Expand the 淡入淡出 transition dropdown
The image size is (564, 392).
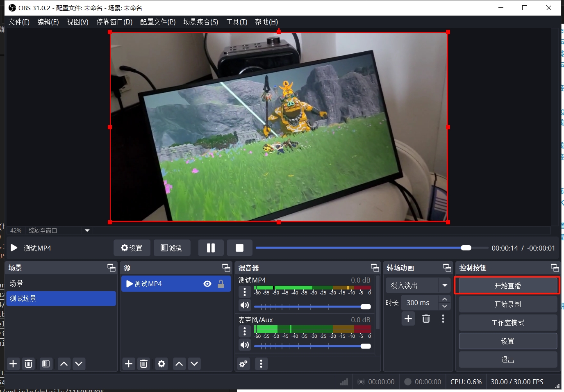(x=445, y=285)
